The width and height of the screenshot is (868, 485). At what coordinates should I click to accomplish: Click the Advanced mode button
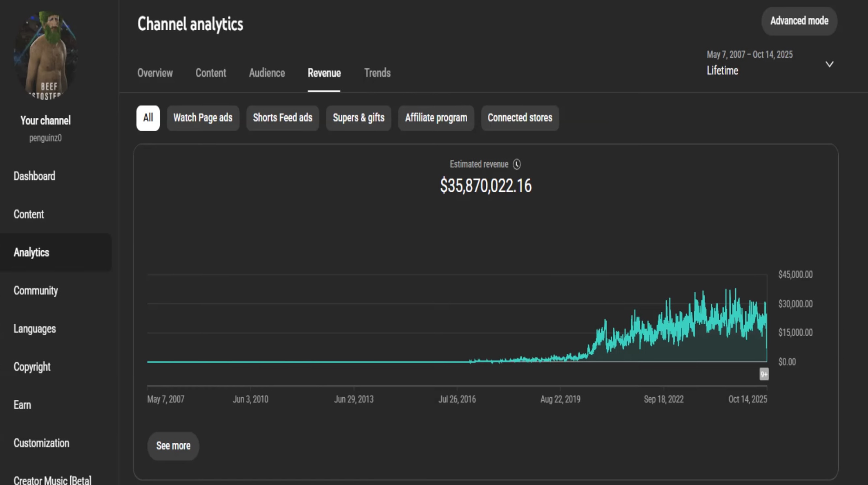pyautogui.click(x=799, y=21)
